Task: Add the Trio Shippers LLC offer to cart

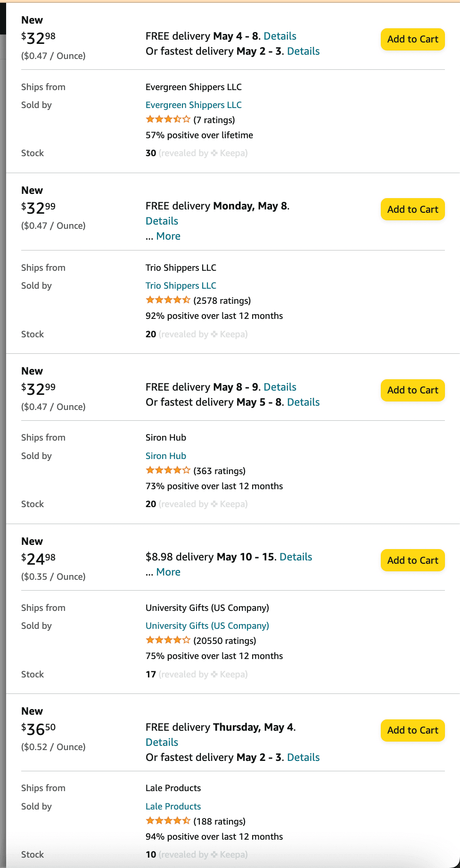Action: coord(412,209)
